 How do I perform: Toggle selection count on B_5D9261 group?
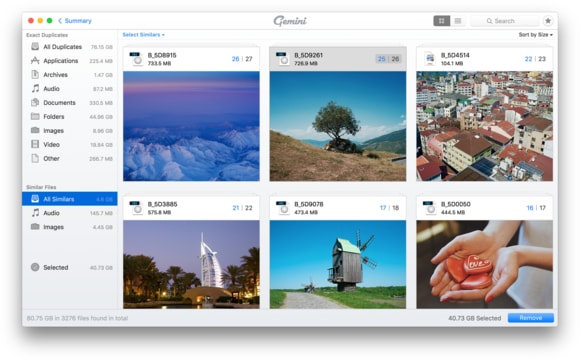click(x=388, y=59)
